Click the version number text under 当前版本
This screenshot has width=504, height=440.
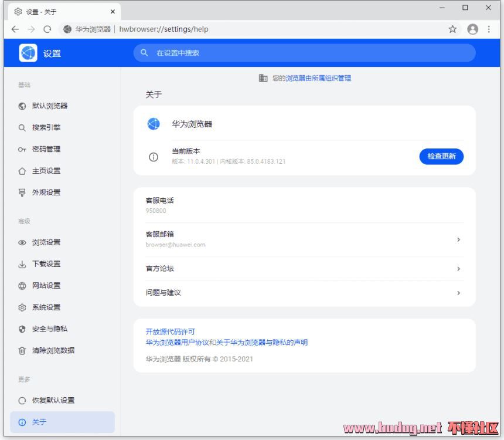click(x=229, y=161)
